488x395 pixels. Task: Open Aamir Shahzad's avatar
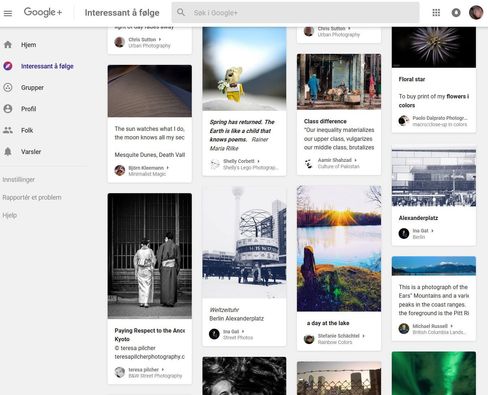point(309,163)
